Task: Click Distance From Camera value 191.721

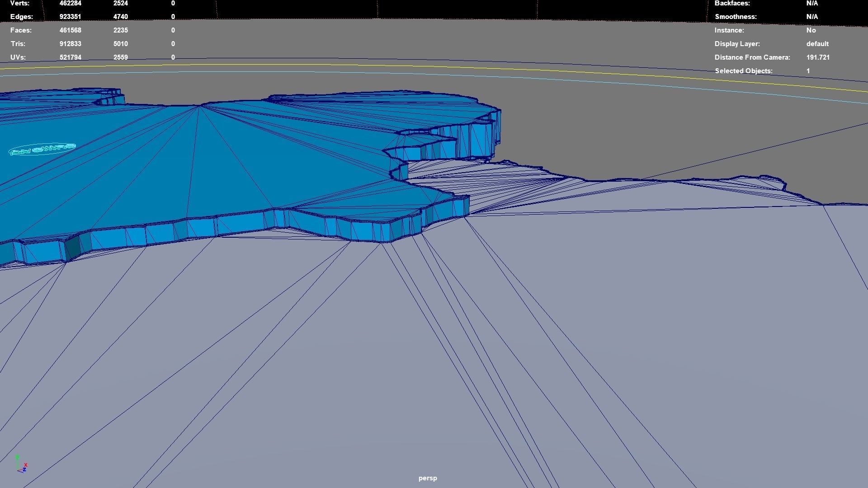Action: [x=818, y=57]
